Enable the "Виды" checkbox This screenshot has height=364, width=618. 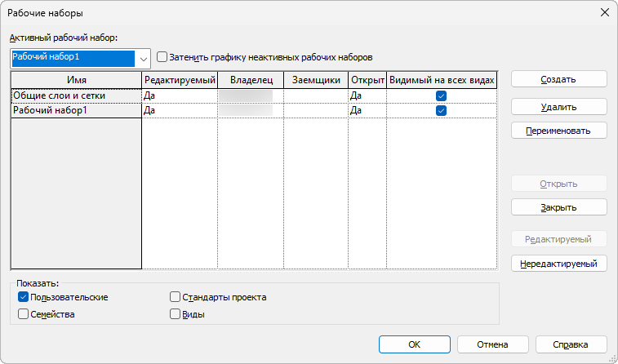point(175,313)
